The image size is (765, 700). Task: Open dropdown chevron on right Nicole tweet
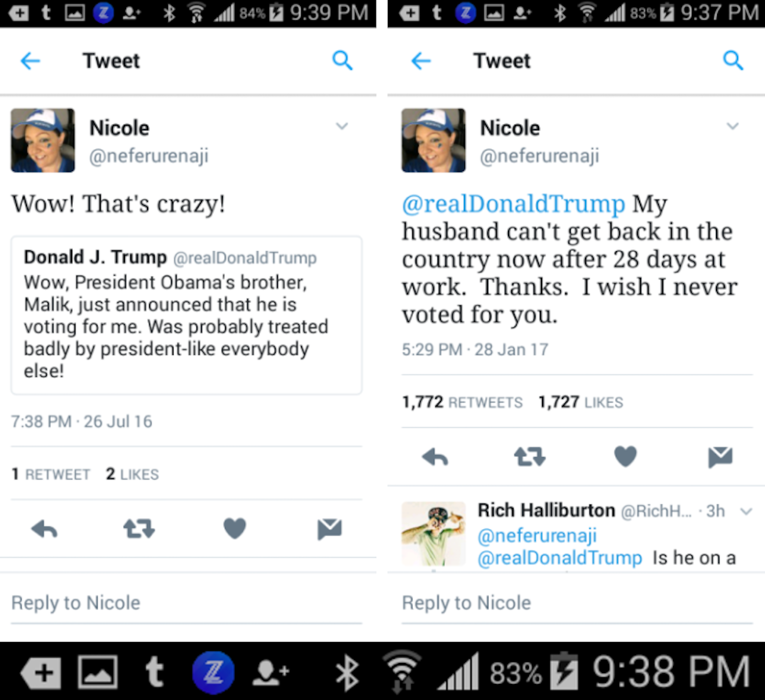coord(733,126)
